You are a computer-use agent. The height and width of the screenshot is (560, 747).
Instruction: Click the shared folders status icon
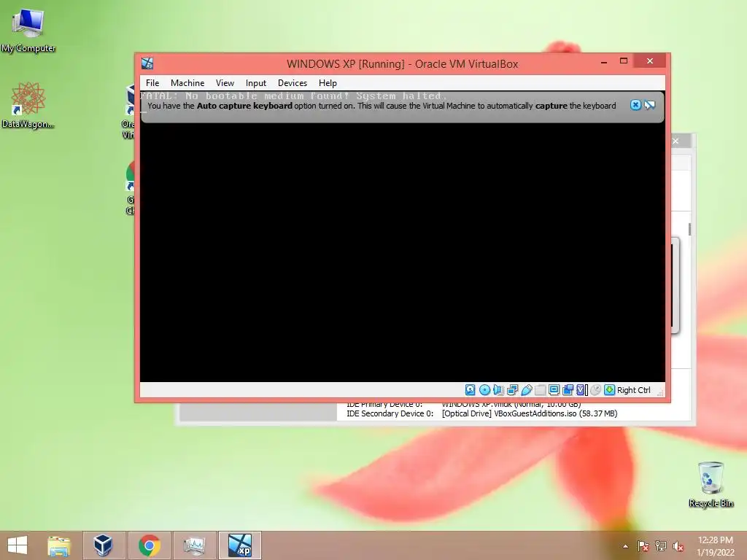[x=540, y=390]
